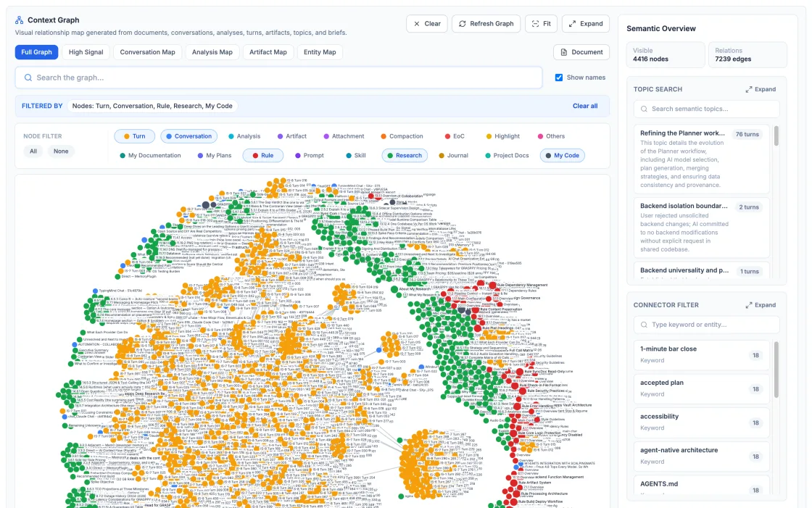Enable the Attachment node filter
The height and width of the screenshot is (508, 812).
point(344,136)
